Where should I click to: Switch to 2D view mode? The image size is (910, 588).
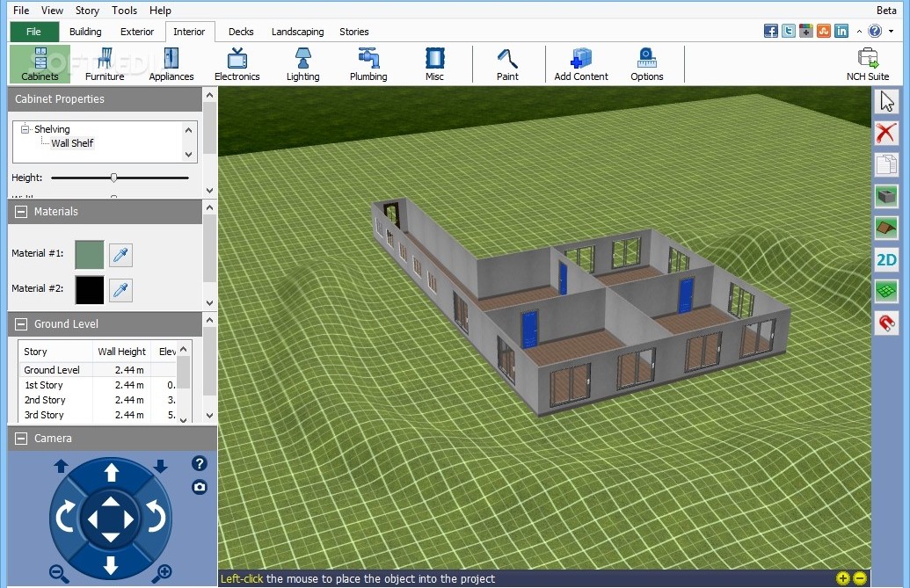point(886,259)
